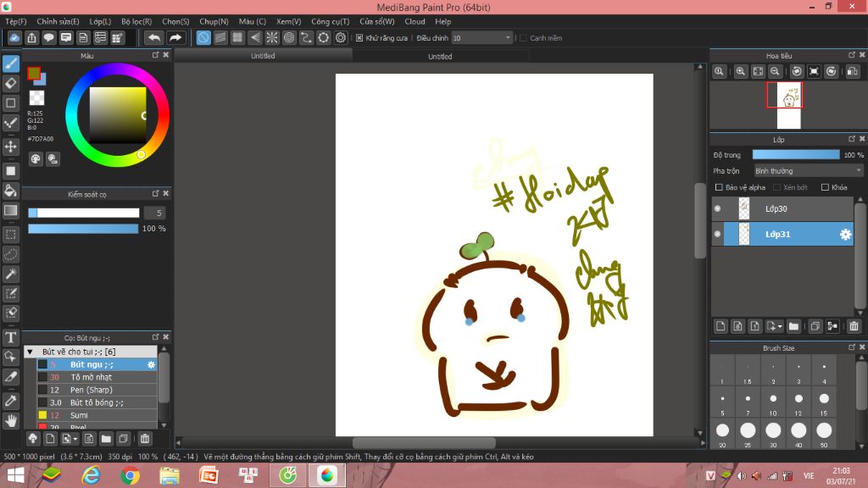Toggle the Cạnh mềm checkbox
Viewport: 868px width, 488px height.
pyautogui.click(x=523, y=38)
